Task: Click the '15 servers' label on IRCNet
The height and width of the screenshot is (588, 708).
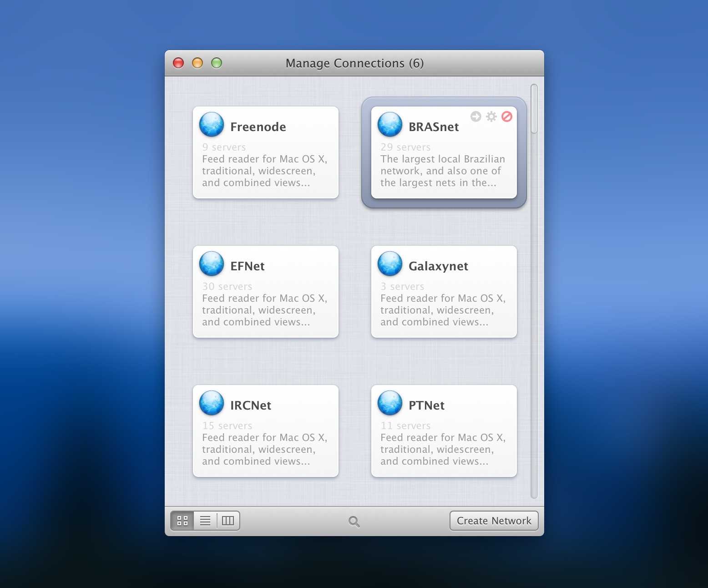Action: [227, 426]
